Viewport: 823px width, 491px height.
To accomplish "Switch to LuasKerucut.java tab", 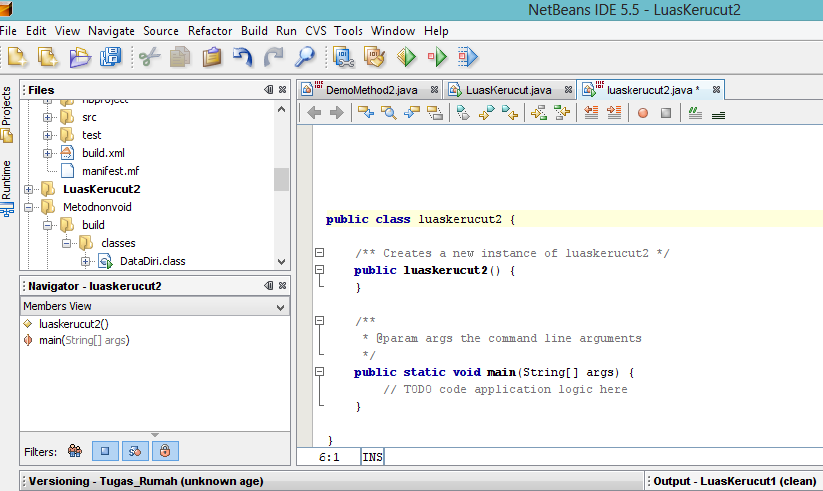I will coord(508,90).
